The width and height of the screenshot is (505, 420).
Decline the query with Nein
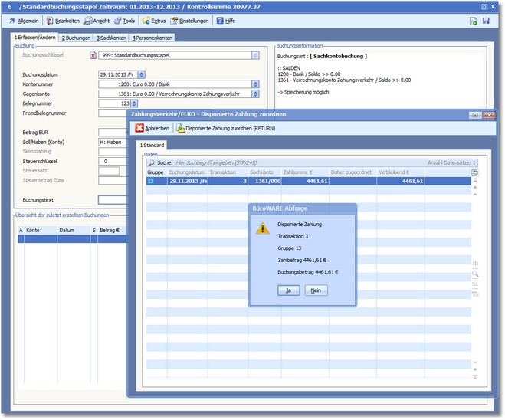click(x=316, y=290)
